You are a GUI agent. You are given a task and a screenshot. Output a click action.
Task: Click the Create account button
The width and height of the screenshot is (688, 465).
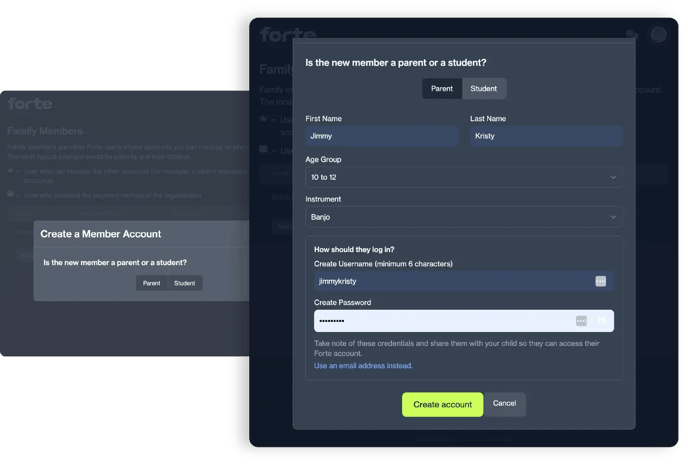point(442,404)
